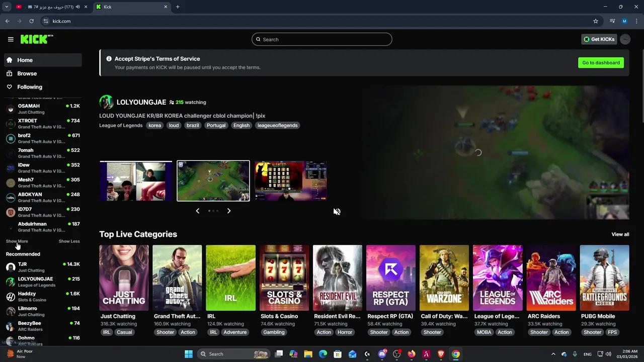Open the Respect RP (GTA) category card
The width and height of the screenshot is (644, 362).
pyautogui.click(x=391, y=278)
